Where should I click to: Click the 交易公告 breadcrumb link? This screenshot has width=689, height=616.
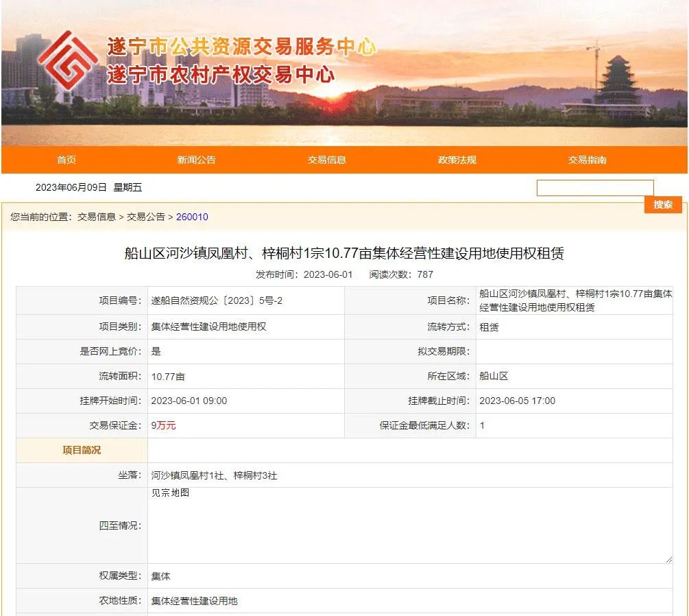tap(146, 217)
